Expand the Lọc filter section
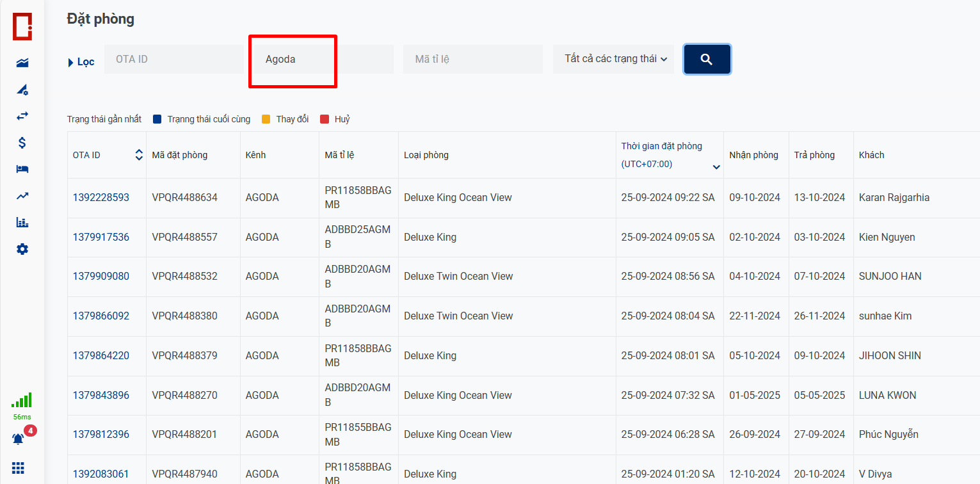 point(81,62)
